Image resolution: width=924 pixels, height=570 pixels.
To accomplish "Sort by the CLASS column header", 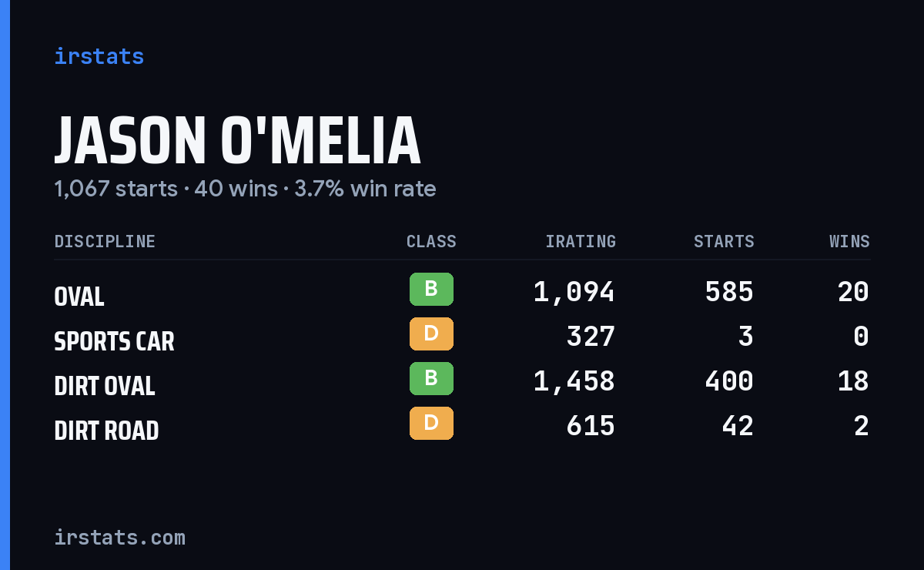I will coord(431,242).
